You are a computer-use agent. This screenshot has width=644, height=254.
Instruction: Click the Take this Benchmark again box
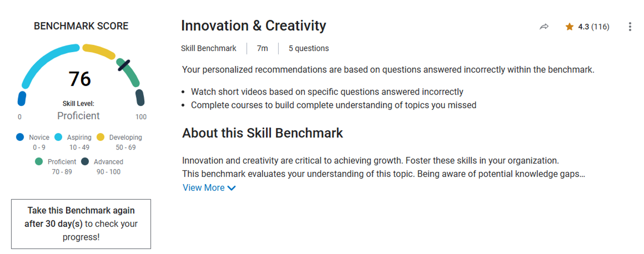(x=81, y=224)
